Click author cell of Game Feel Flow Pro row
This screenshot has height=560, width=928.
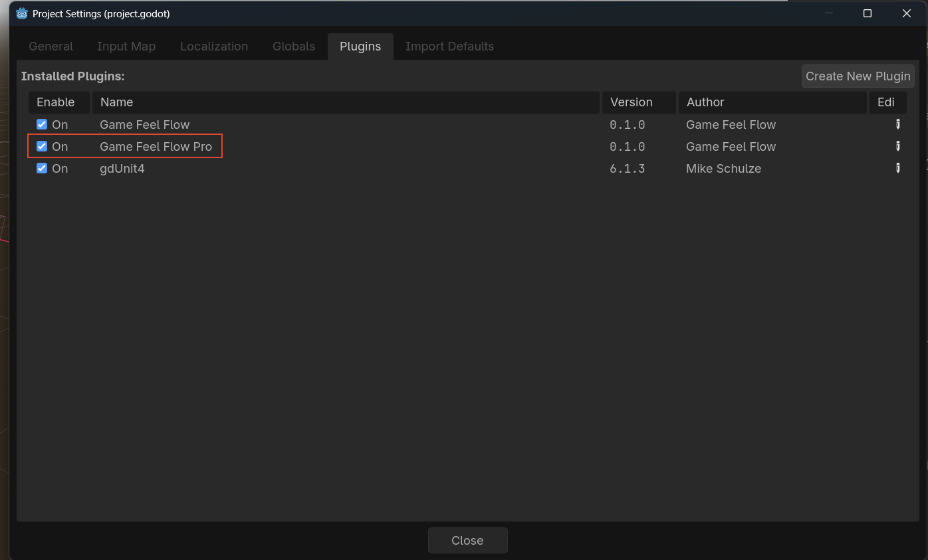(x=731, y=146)
